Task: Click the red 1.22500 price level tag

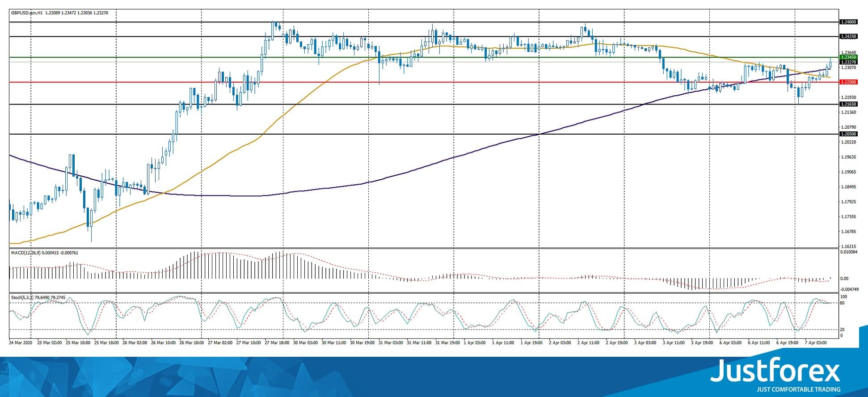Action: pyautogui.click(x=848, y=82)
